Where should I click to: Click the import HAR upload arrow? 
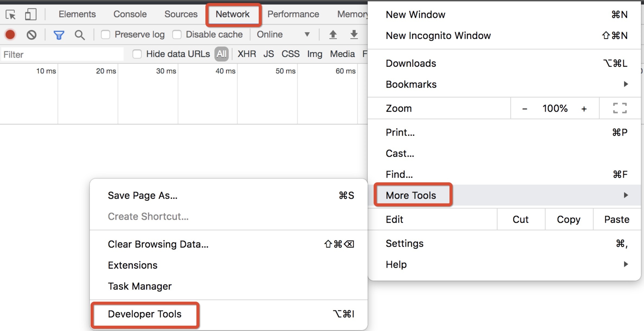333,34
